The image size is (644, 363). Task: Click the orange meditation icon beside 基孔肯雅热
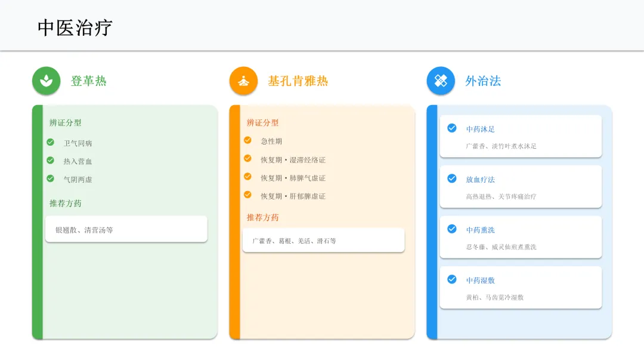[243, 81]
